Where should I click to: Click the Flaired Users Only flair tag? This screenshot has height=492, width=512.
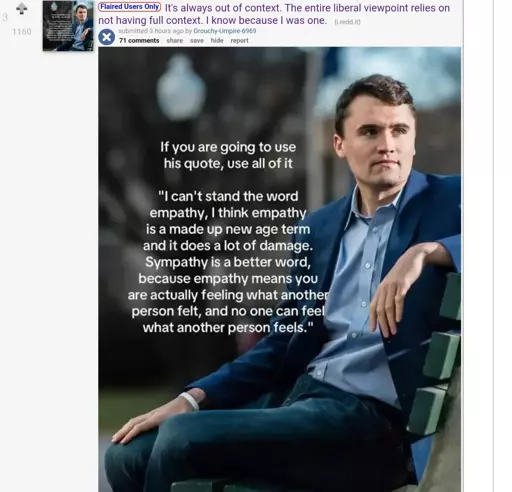point(130,7)
